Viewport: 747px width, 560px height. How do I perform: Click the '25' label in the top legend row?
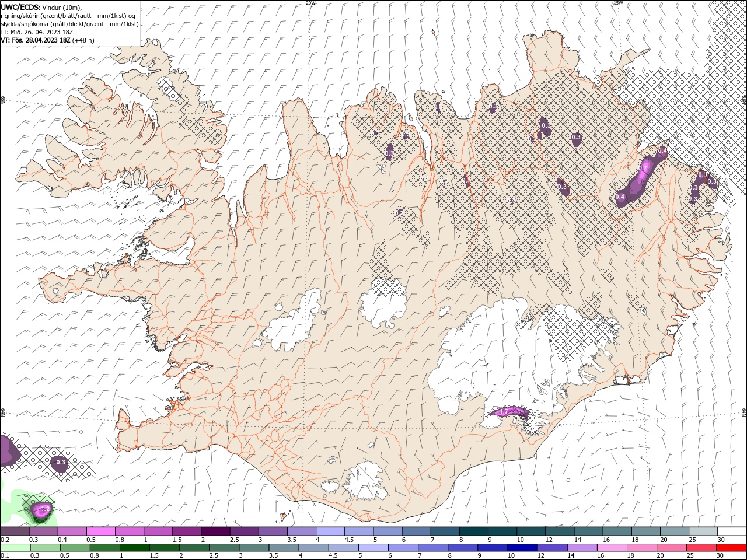[x=692, y=540]
